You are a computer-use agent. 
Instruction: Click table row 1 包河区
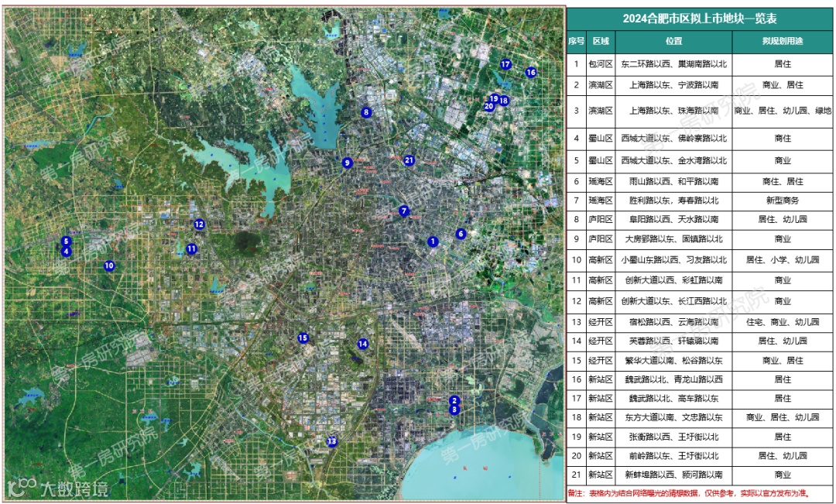[700, 64]
